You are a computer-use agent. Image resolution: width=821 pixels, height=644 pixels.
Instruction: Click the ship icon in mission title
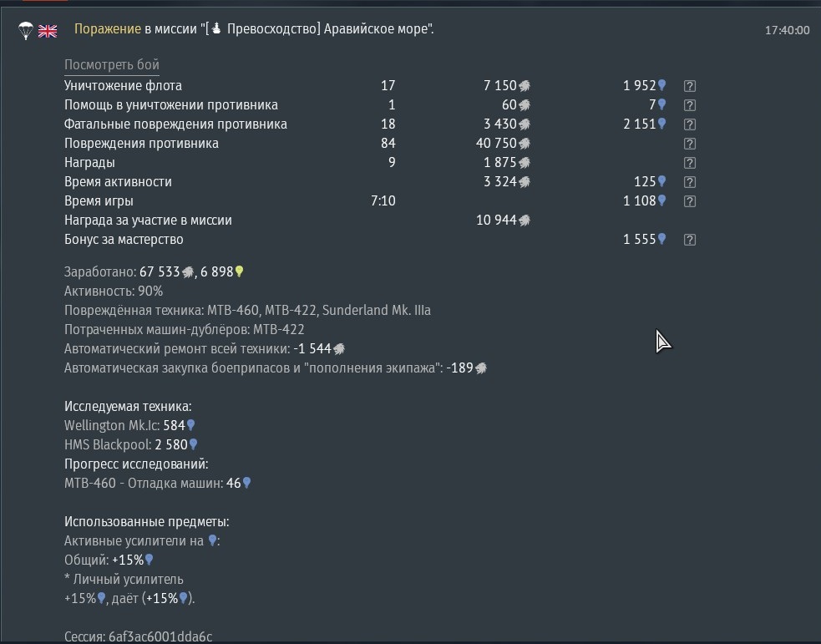[216, 28]
